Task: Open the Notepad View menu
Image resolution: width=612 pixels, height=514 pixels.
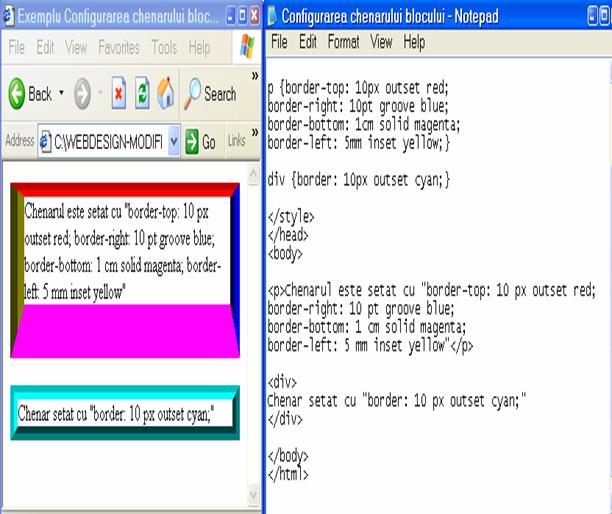Action: pyautogui.click(x=381, y=42)
